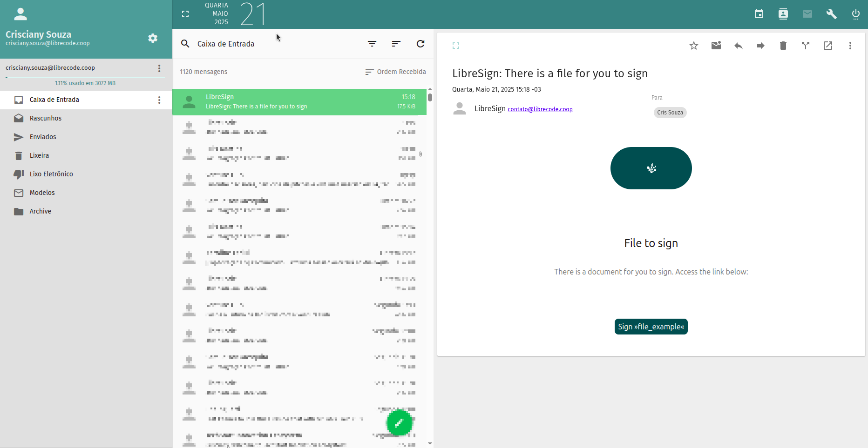Star the LibreSign message

click(x=694, y=46)
